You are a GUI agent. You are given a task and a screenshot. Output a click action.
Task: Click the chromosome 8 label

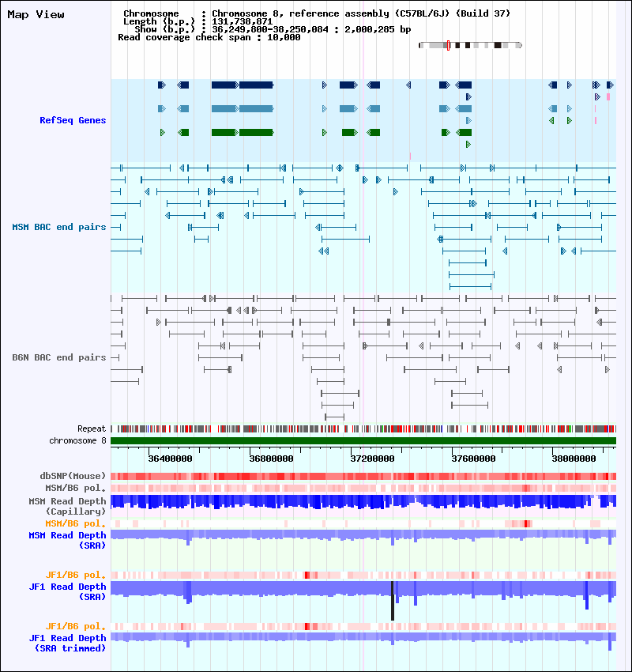point(77,440)
